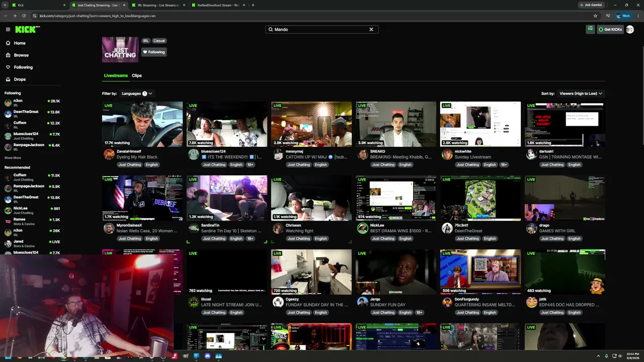Switch to theRealShooKon3 Stream browser tab
The height and width of the screenshot is (362, 644).
tap(217, 5)
